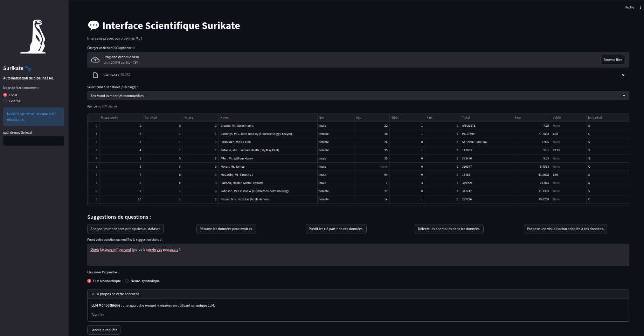Click Browse files button

(x=613, y=60)
